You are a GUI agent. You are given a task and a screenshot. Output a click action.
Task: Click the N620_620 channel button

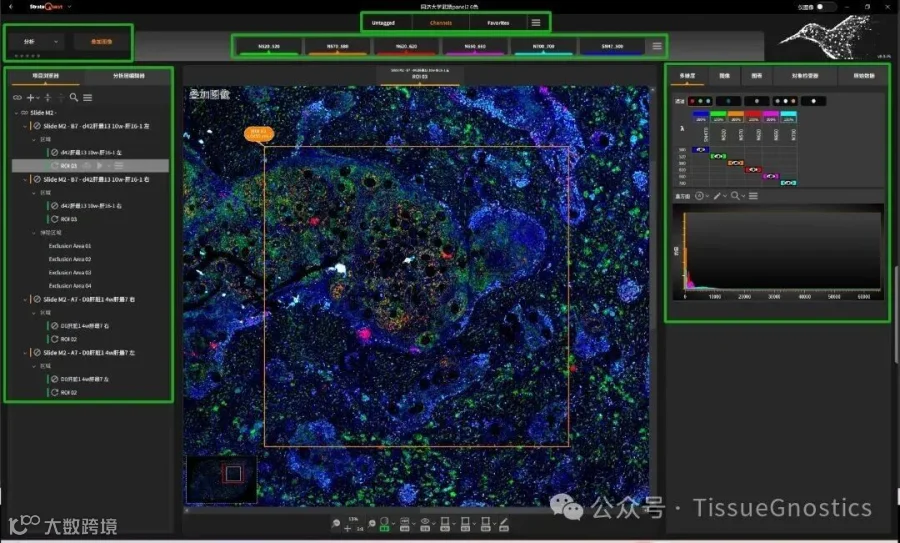[406, 46]
